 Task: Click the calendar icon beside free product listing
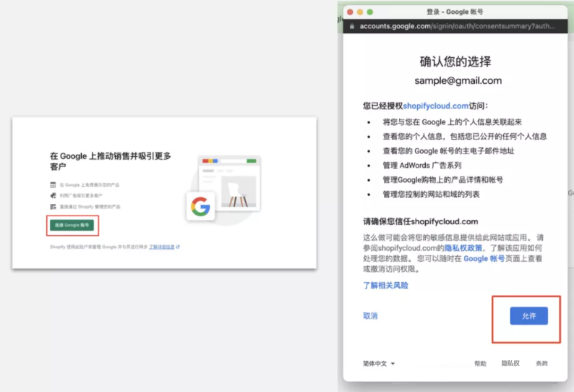coord(53,185)
